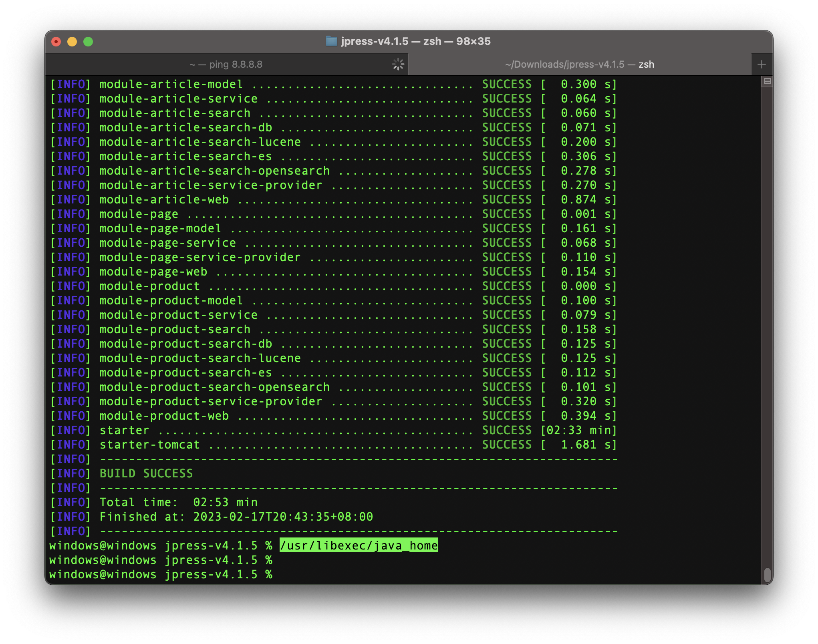Switch to the ping 8.8.8.8 tab
818x644 pixels.
coord(226,64)
